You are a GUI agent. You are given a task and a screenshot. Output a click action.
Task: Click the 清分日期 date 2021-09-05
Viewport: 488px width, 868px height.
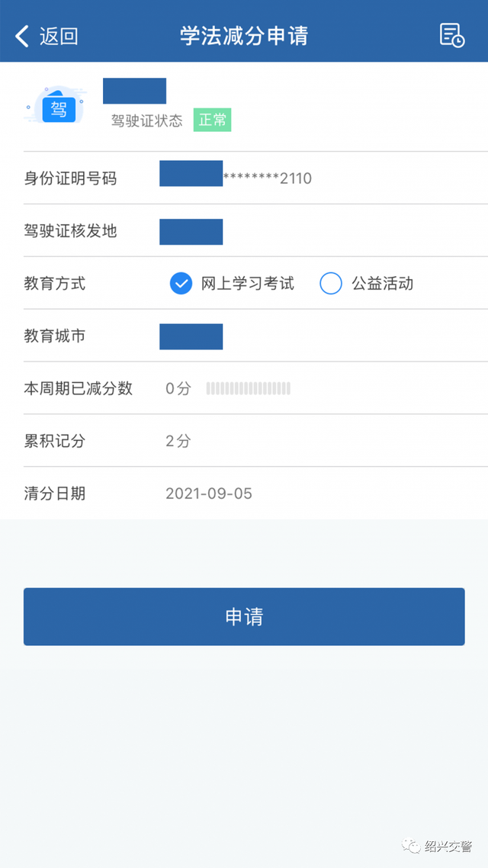click(x=211, y=493)
